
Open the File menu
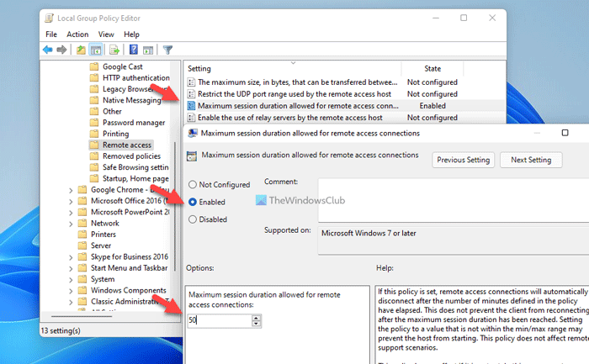pyautogui.click(x=51, y=34)
